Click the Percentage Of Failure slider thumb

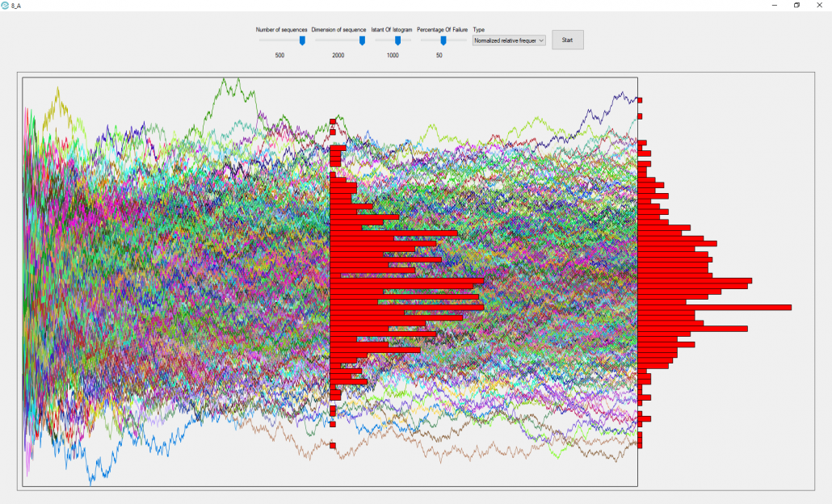(443, 40)
